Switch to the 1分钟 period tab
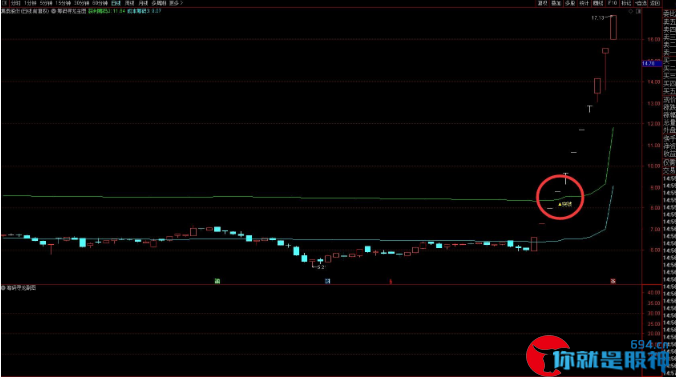 pos(31,3)
